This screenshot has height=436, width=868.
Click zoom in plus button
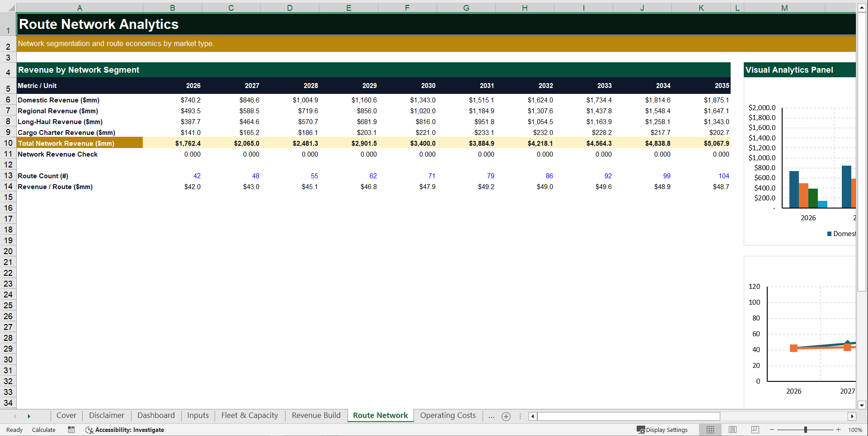(x=838, y=430)
